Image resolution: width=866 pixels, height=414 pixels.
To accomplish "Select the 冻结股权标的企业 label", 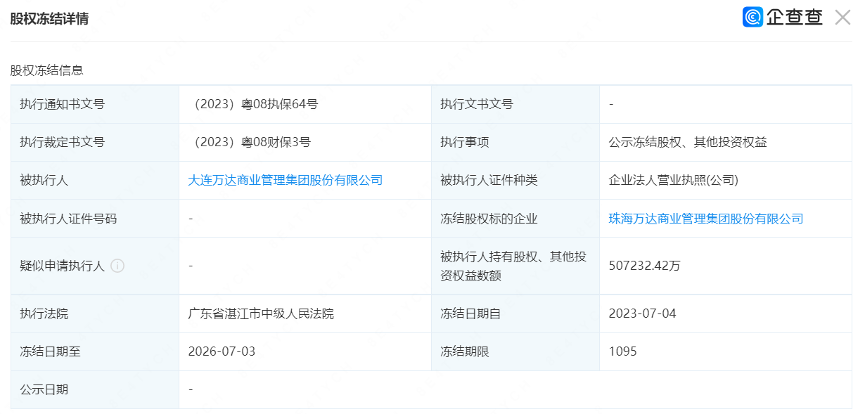I will click(489, 219).
